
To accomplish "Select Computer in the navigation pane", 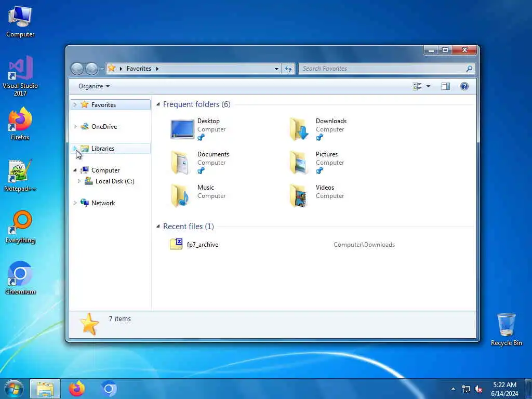I will coord(105,170).
